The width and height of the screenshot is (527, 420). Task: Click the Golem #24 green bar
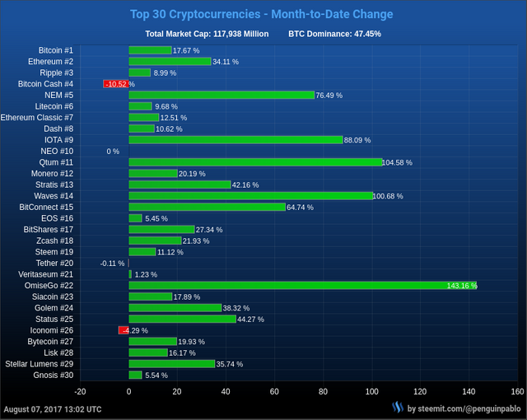coord(175,308)
